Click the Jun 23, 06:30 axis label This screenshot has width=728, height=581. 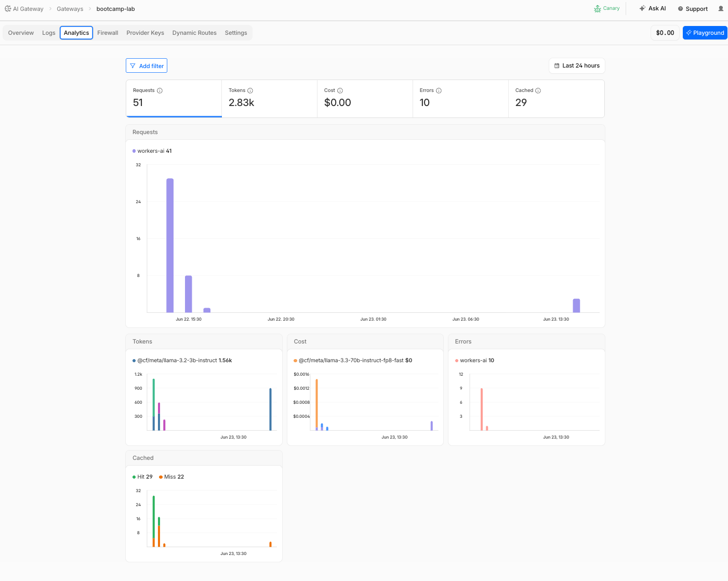tap(466, 319)
